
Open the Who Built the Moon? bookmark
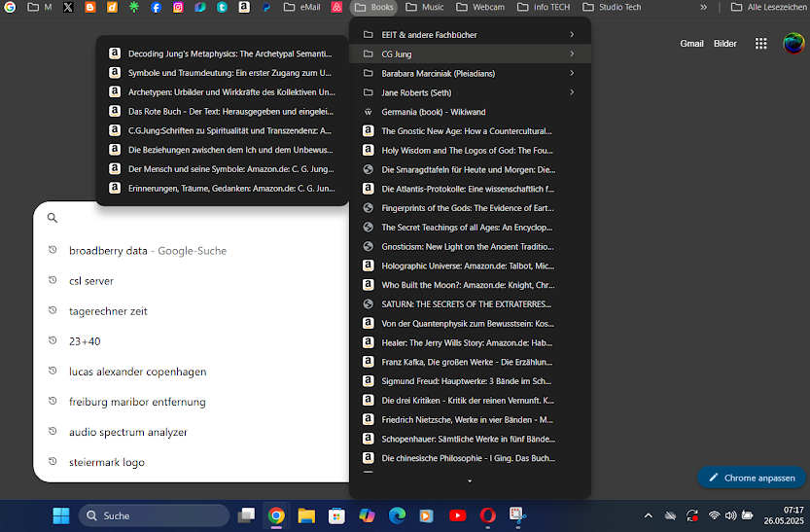pyautogui.click(x=470, y=285)
